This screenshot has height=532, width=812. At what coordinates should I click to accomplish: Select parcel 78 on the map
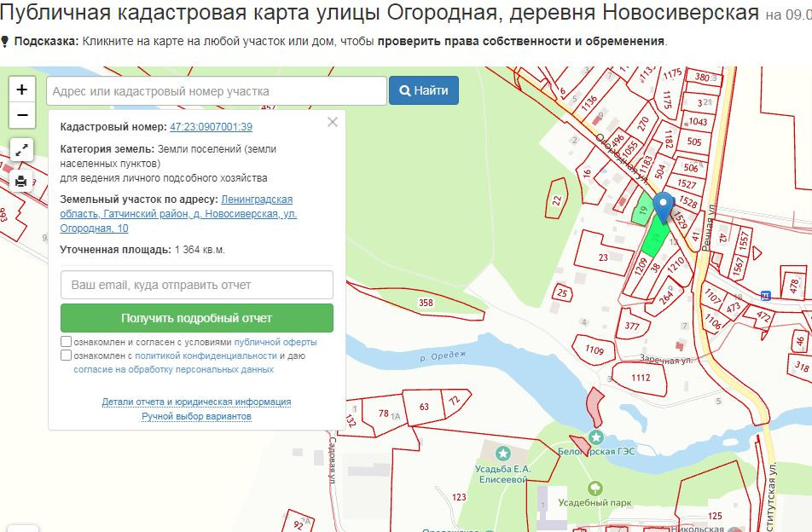coord(384,413)
